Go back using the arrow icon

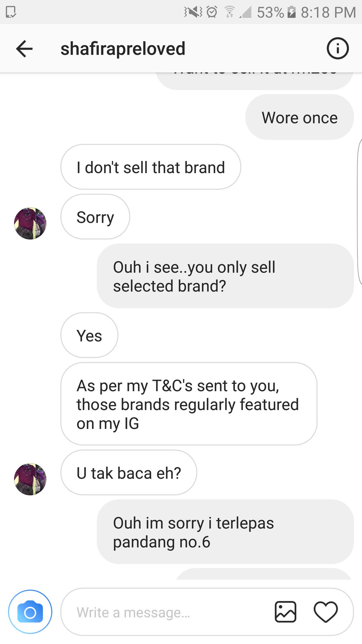(x=24, y=49)
